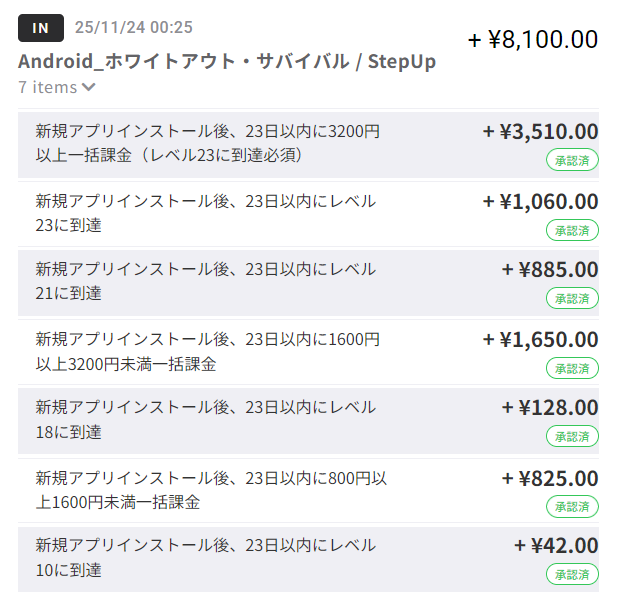Viewport: 621px width, 601px height.
Task: Select the レベル23に到達 reward row description
Action: coord(206,213)
